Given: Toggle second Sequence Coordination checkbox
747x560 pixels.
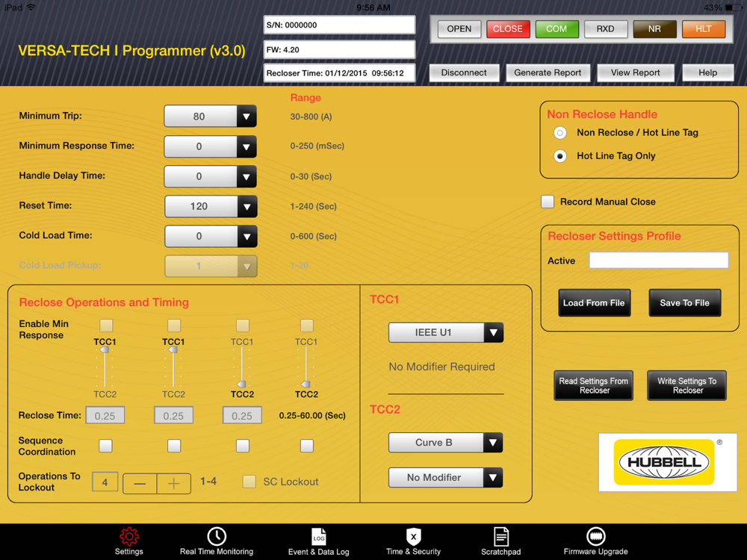Looking at the screenshot, I should point(174,446).
